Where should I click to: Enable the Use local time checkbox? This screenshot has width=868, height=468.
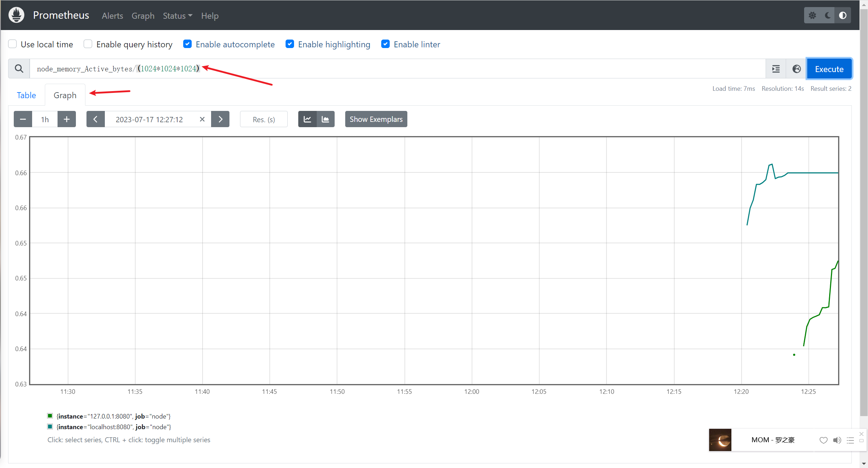pyautogui.click(x=13, y=44)
